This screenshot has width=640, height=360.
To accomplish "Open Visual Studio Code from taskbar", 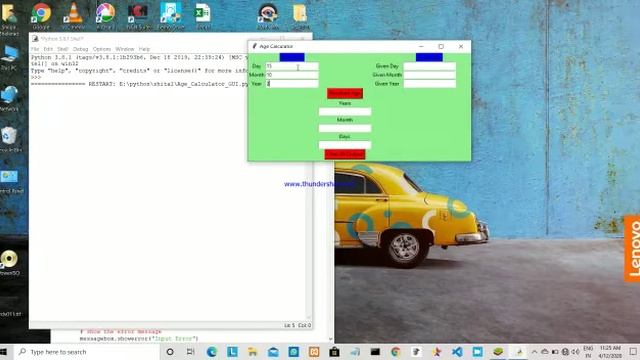I will coord(457,352).
